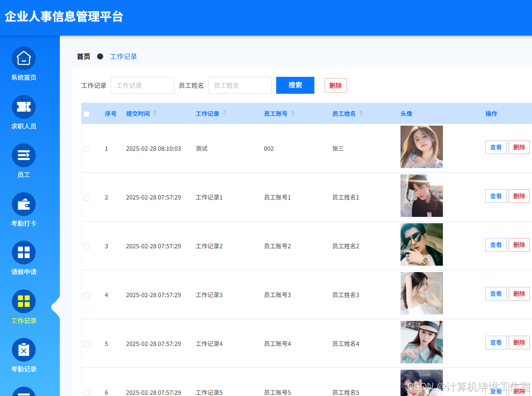Open avatar thumbnail of 员工姓名4
Viewport: 532px width, 396px height.
422,342
